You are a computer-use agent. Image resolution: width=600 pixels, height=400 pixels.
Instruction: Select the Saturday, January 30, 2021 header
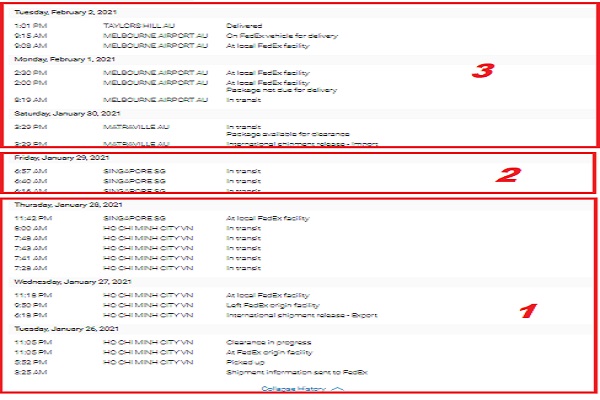[x=57, y=113]
